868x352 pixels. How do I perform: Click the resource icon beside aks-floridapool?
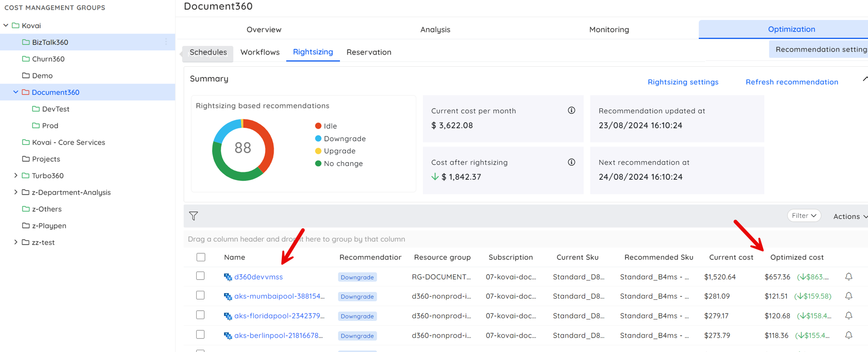[x=228, y=316]
